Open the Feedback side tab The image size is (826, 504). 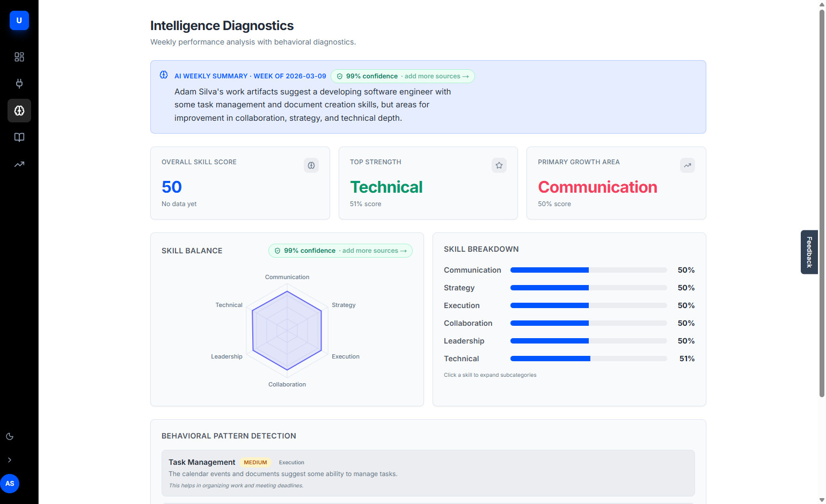pos(809,252)
